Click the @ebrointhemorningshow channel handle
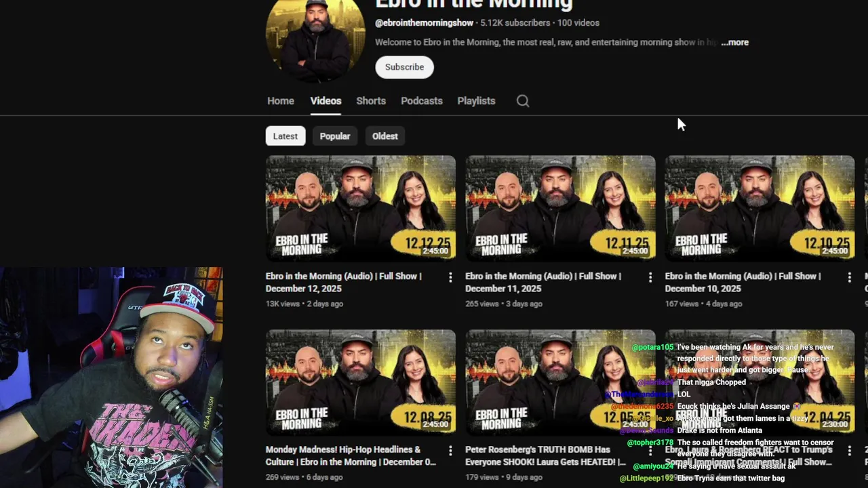The height and width of the screenshot is (488, 868). pyautogui.click(x=424, y=23)
